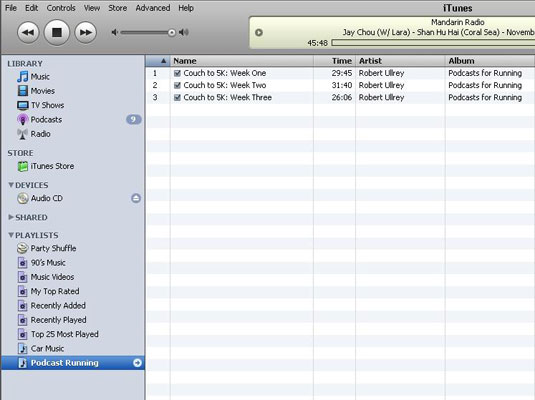Select the Recently Played playlist icon
The width and height of the screenshot is (535, 400).
click(22, 320)
